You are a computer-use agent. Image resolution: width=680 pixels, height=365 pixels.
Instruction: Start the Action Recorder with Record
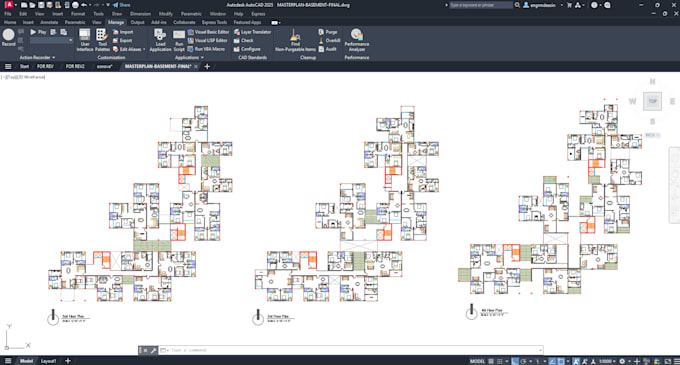[8, 38]
